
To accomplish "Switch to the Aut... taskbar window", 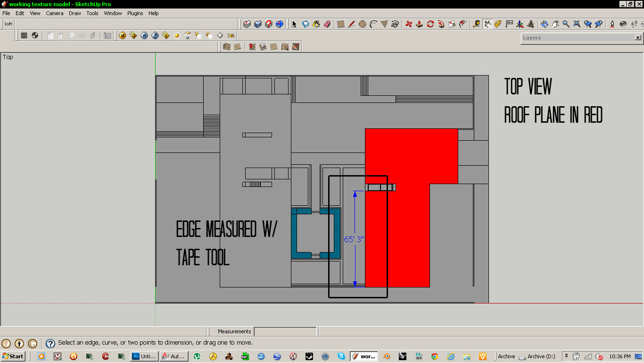I will (x=174, y=356).
